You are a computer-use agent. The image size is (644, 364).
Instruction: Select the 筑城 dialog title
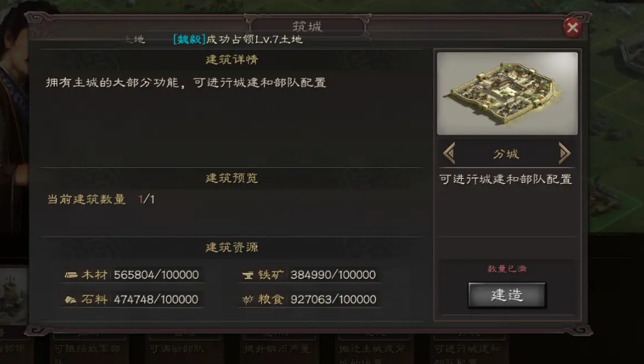(307, 27)
